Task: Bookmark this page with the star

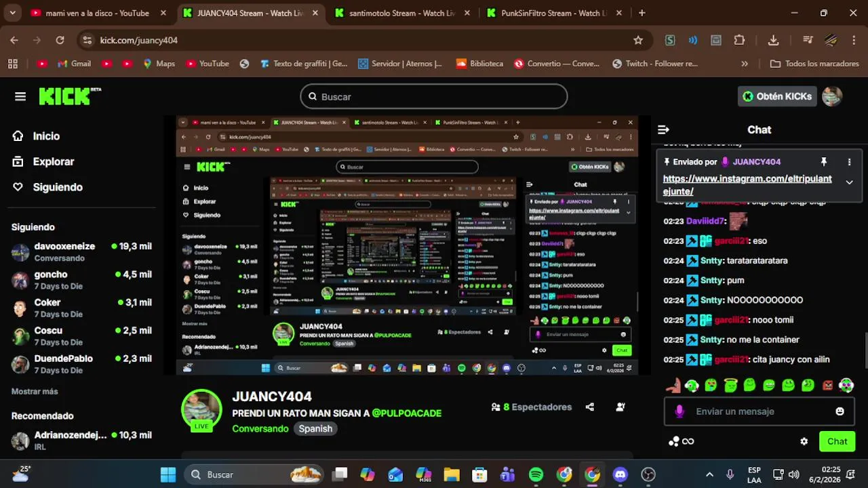Action: click(638, 40)
